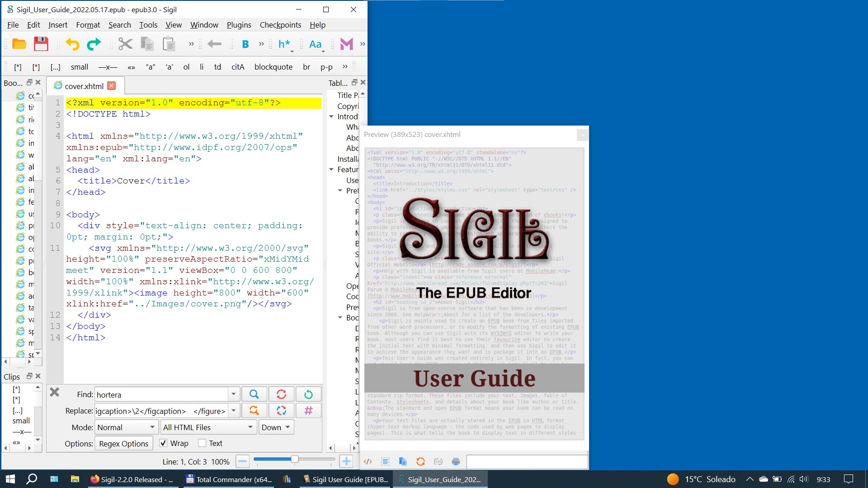Viewport: 868px width, 488px height.
Task: Open the Plugins menu
Action: click(239, 25)
